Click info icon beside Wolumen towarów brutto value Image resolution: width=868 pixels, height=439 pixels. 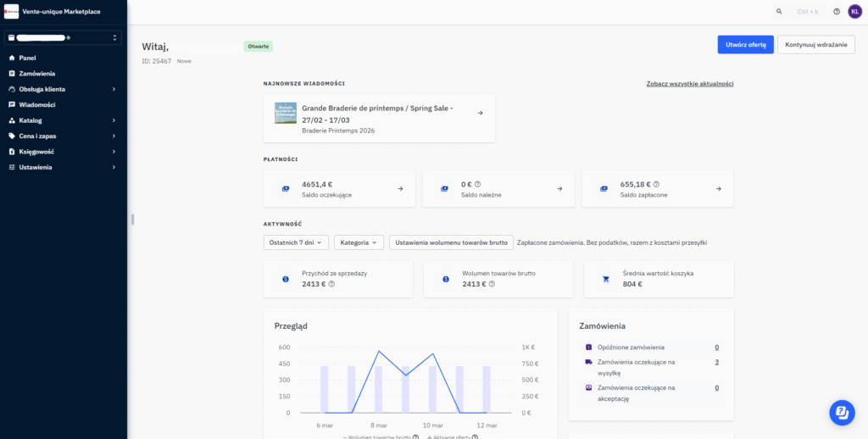(x=492, y=284)
